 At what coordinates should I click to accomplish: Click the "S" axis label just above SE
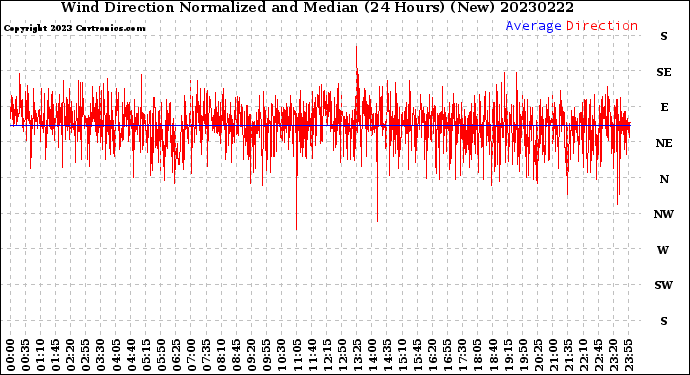point(664,36)
